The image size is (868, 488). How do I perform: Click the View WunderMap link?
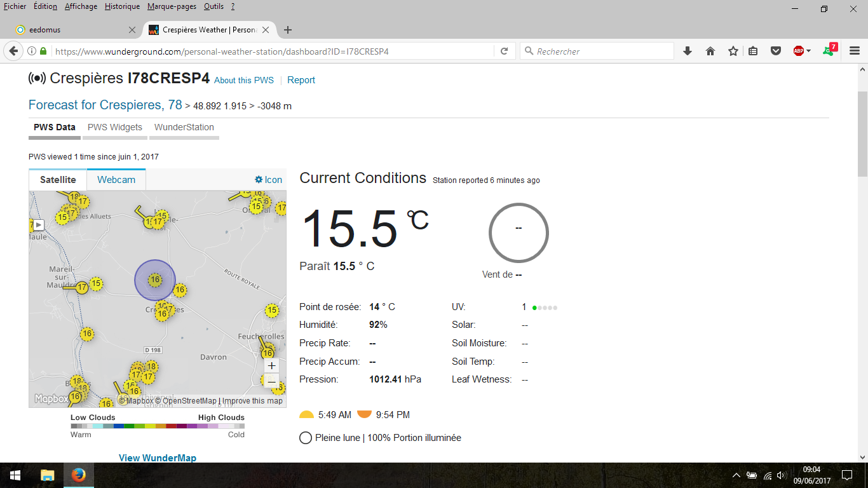click(x=158, y=457)
